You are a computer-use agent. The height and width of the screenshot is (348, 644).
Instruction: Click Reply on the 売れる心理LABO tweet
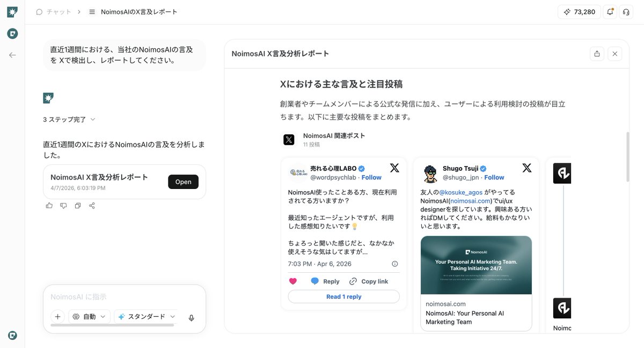pos(325,281)
